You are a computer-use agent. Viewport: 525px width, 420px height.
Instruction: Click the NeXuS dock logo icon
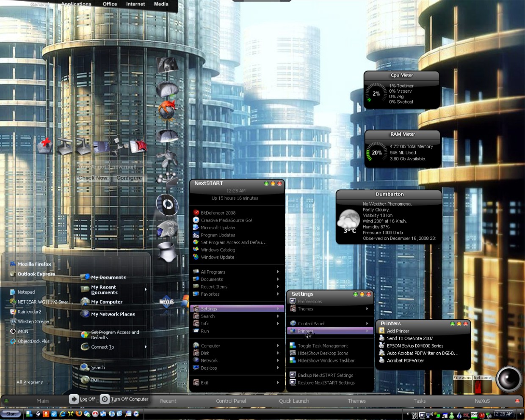tap(167, 302)
